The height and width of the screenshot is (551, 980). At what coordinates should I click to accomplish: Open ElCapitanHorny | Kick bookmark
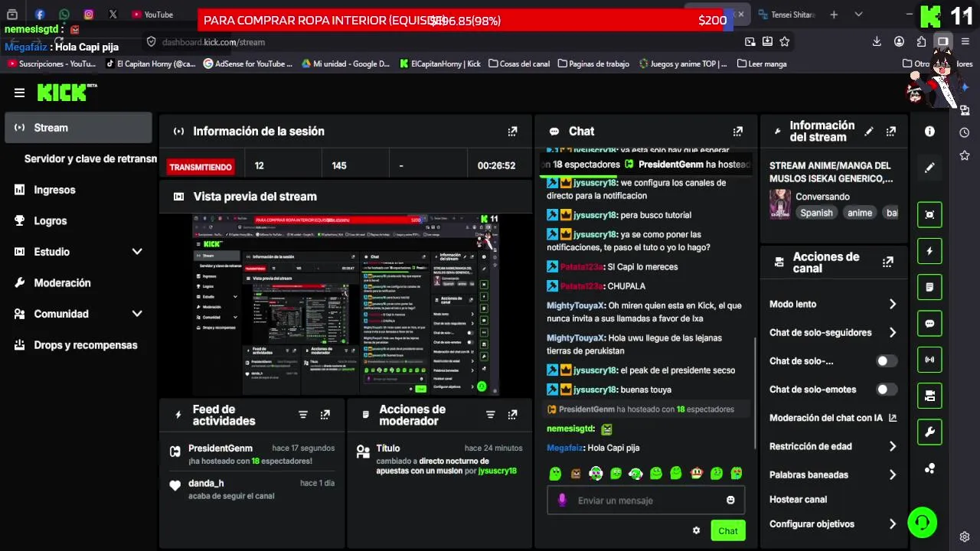click(x=439, y=64)
